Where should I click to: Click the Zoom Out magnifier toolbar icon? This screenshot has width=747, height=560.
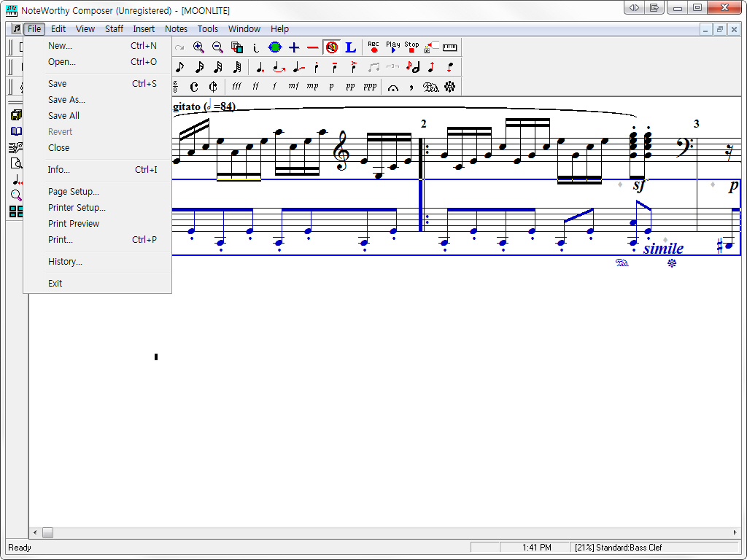pos(217,47)
